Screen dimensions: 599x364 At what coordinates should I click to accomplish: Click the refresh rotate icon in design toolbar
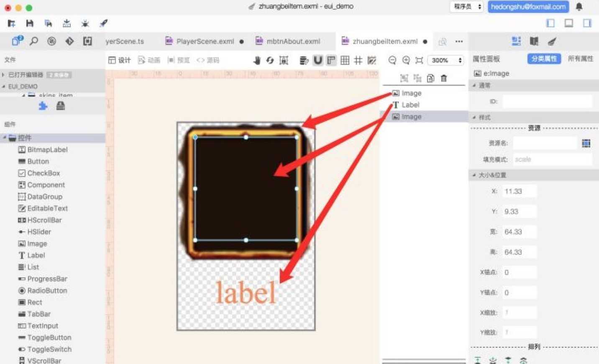click(x=270, y=60)
